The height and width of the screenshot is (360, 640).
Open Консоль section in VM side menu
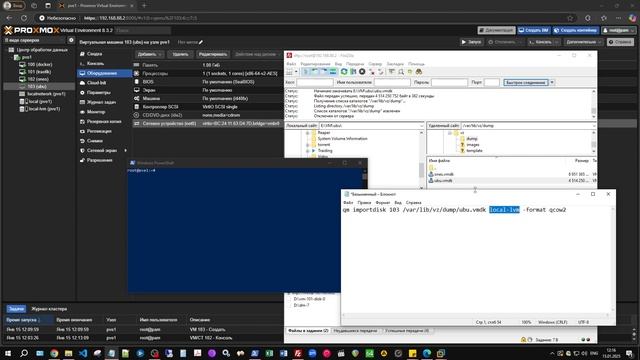click(95, 64)
